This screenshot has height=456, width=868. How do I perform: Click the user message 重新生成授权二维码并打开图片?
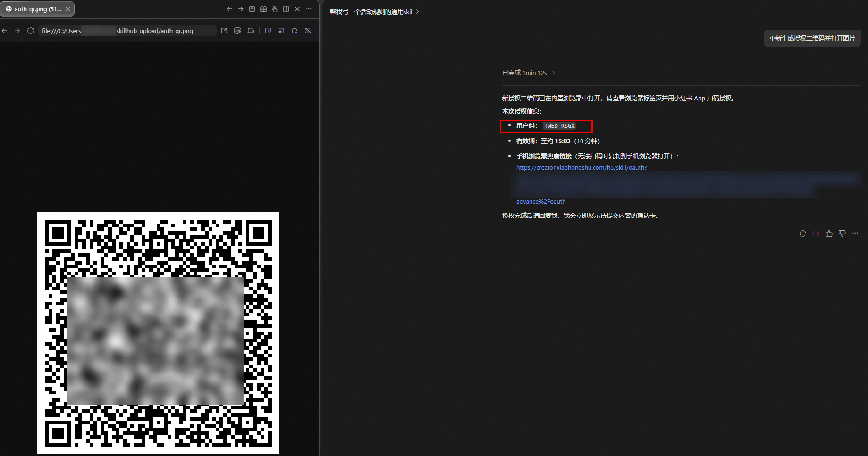pos(812,38)
